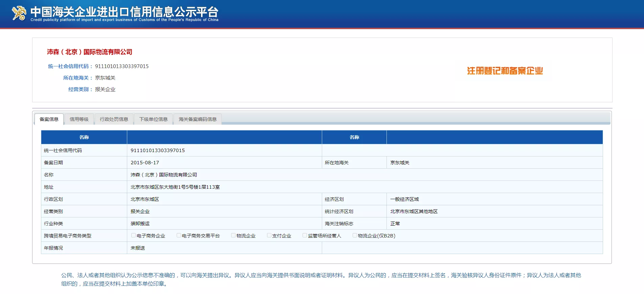Click the address 北京市东城区东大地街1号5号楼1层113室
This screenshot has width=644, height=294.
tap(175, 187)
